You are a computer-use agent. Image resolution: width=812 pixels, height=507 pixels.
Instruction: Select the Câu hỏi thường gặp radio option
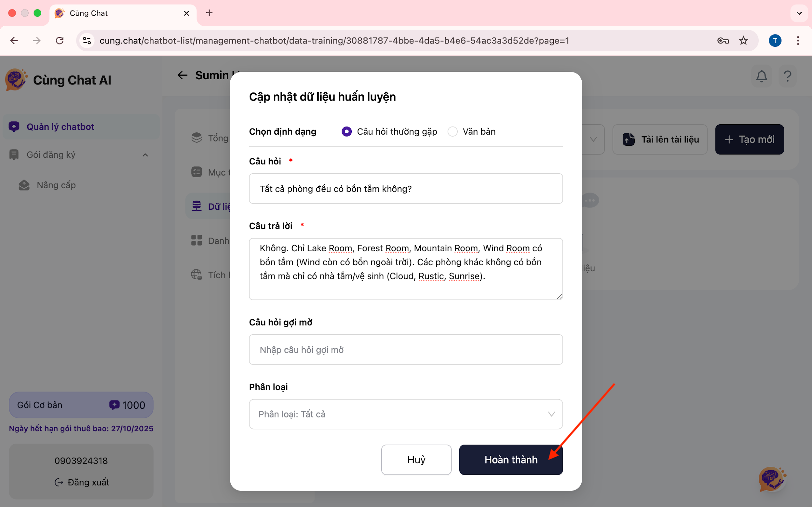pos(347,131)
